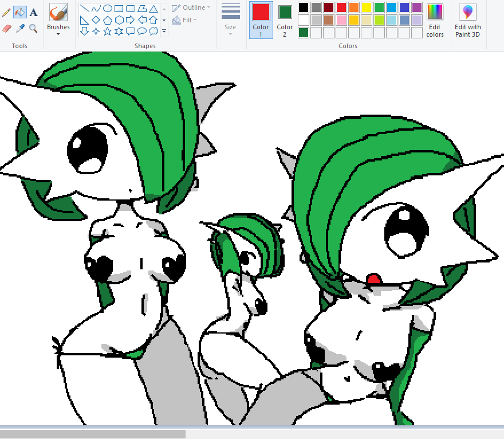The height and width of the screenshot is (439, 504).
Task: Move the shapes gallery down one row
Action: click(x=164, y=20)
